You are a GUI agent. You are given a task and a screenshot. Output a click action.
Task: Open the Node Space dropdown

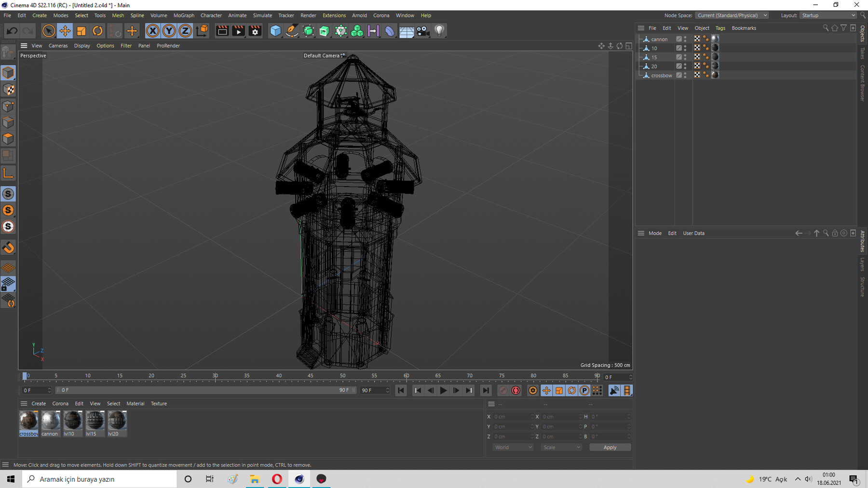click(732, 15)
